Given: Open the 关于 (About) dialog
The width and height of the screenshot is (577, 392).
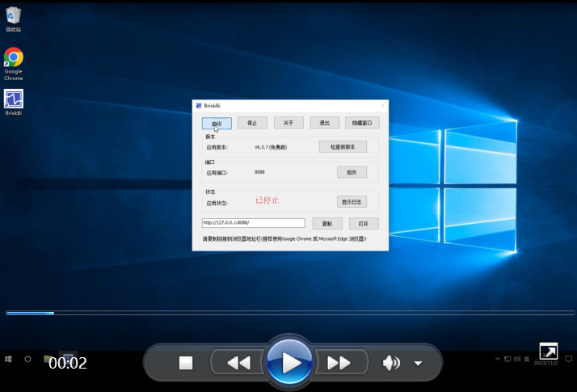Looking at the screenshot, I should point(288,123).
